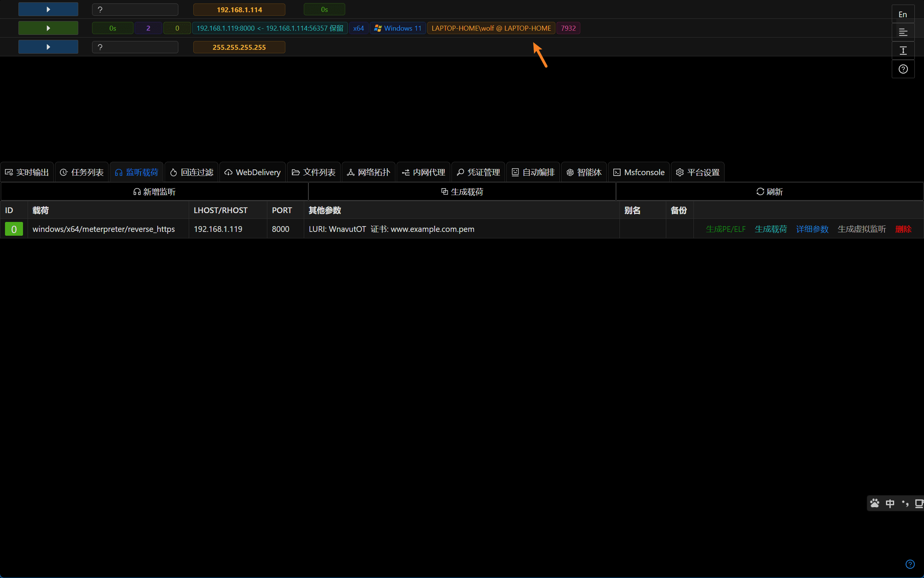Switch to the Msfconsole tab

[x=639, y=172]
